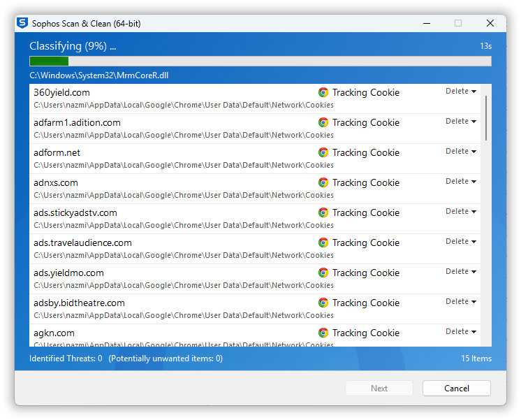This screenshot has height=420, width=521.
Task: Open Delete dropdown for 360yield.com
Action: [x=461, y=91]
